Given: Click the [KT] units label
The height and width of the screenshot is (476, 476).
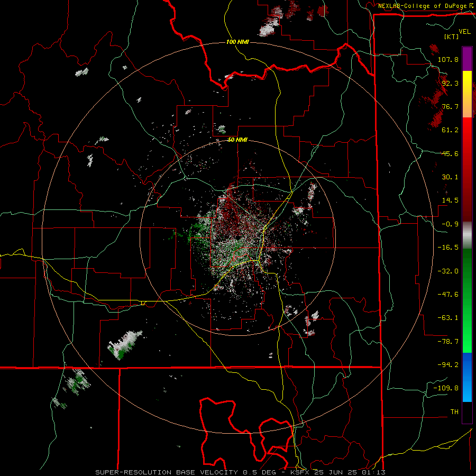Looking at the screenshot, I should 452,36.
